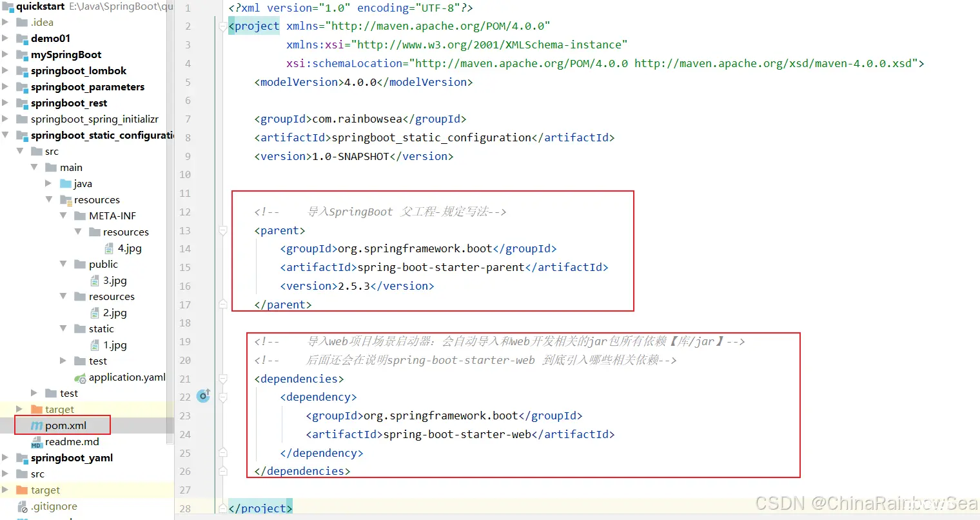
Task: Click the 1.0-SNAPSHOT version text
Action: [351, 156]
